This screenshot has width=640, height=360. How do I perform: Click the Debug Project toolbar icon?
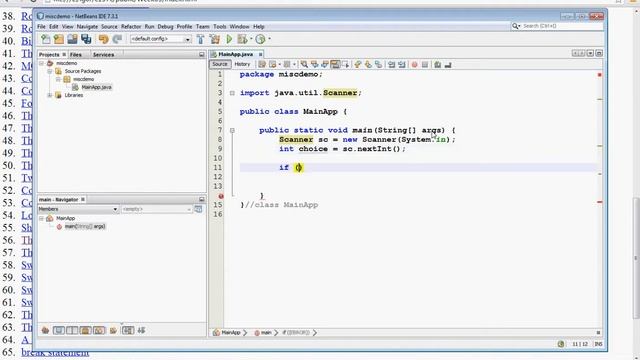[242, 39]
